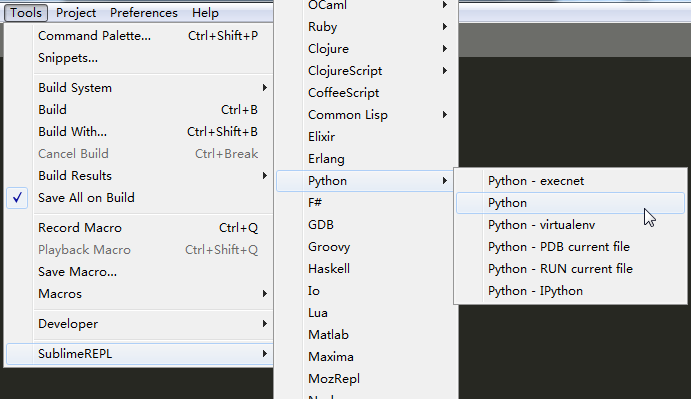
Task: Open the Project menu
Action: coord(76,13)
